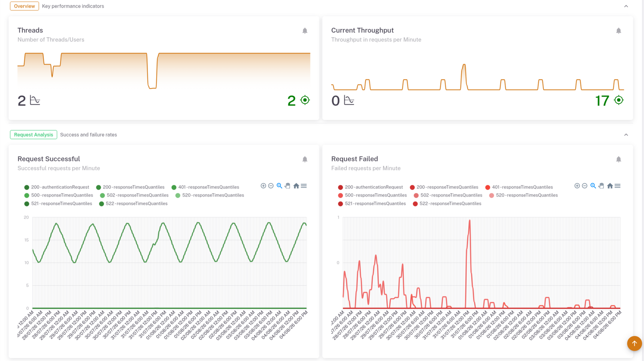
Task: Click the Throughput target value 17 in green
Action: click(x=602, y=101)
